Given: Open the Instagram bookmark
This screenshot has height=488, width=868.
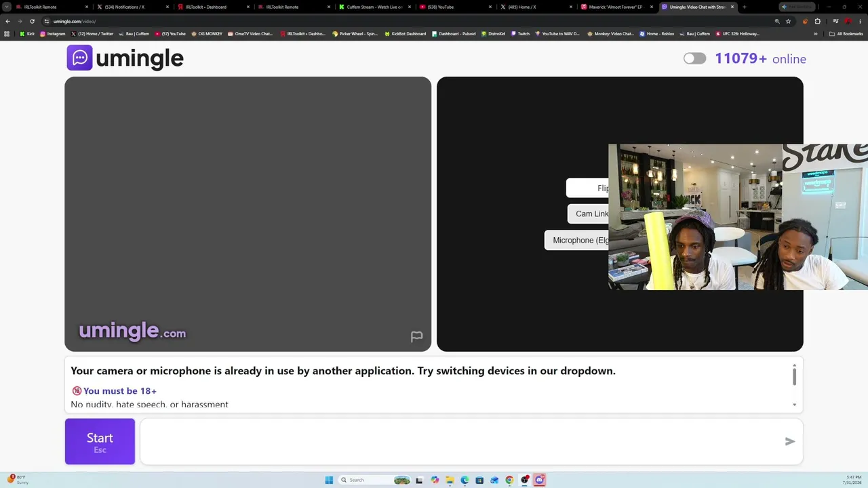Looking at the screenshot, I should point(53,34).
